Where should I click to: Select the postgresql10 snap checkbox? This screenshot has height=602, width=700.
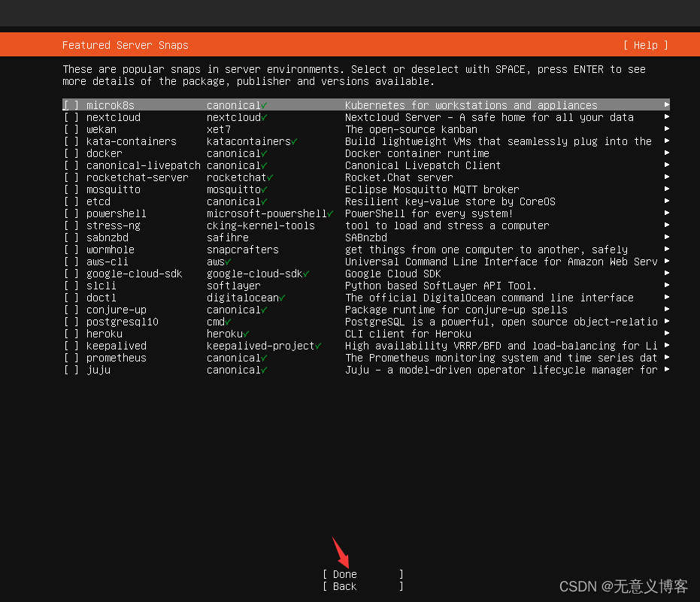coord(69,322)
